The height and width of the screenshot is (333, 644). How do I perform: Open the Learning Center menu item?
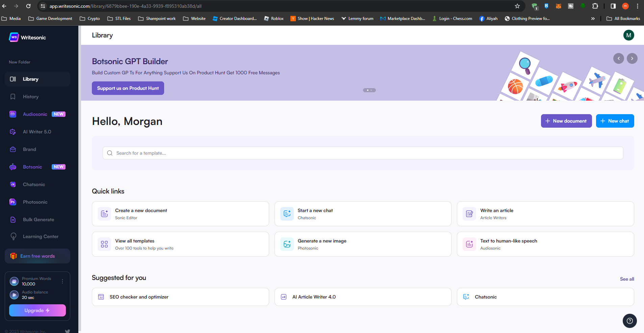[x=41, y=236]
